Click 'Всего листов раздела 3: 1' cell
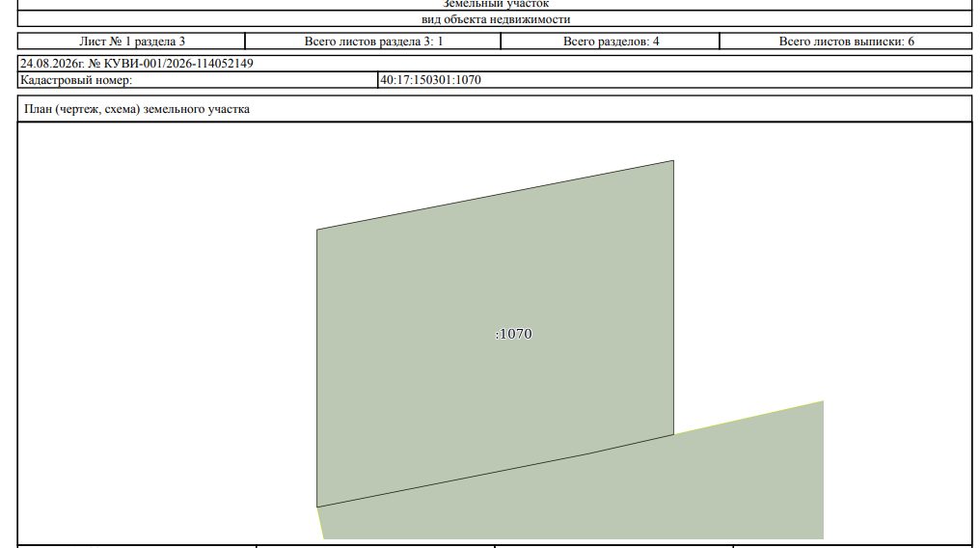Viewport: 980px width, 548px height. pos(373,41)
